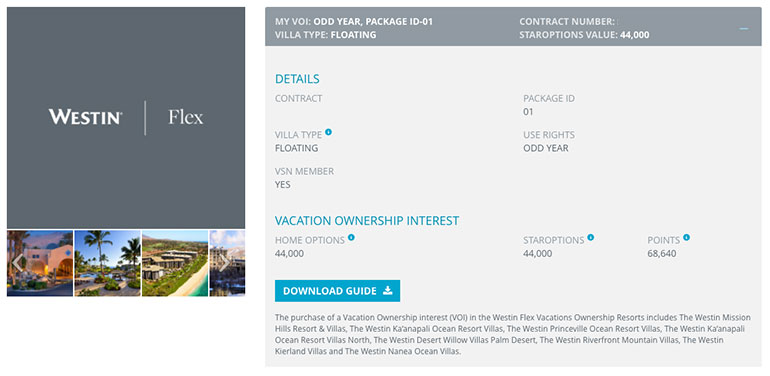Click the next arrow in thumbnail carousel
Image resolution: width=770 pixels, height=376 pixels.
point(224,263)
